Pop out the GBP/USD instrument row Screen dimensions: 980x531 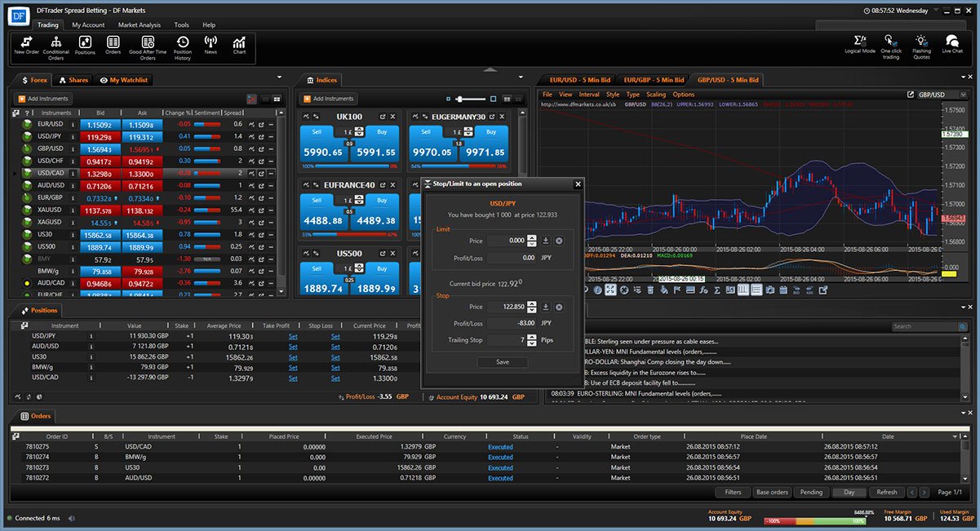tap(262, 148)
